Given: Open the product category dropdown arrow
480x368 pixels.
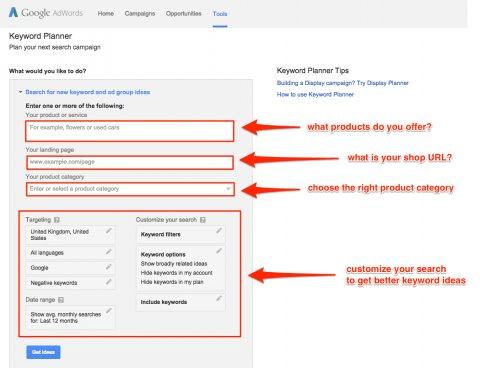Looking at the screenshot, I should point(228,189).
